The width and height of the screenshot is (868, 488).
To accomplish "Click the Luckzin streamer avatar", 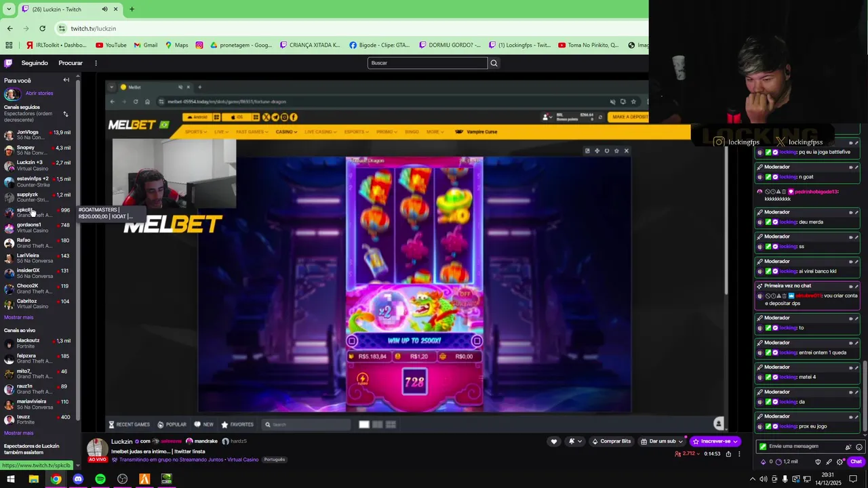I will (97, 448).
